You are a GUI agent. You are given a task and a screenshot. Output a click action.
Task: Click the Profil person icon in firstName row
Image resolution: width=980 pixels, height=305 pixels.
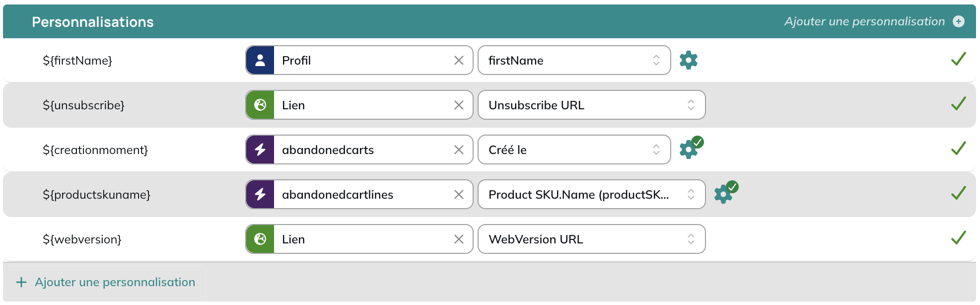(260, 60)
